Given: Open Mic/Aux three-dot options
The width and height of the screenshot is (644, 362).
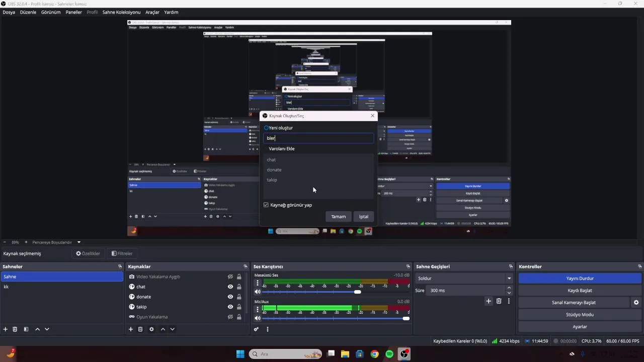Looking at the screenshot, I should (x=258, y=309).
